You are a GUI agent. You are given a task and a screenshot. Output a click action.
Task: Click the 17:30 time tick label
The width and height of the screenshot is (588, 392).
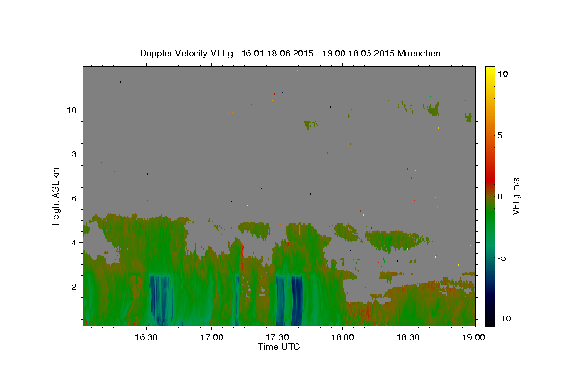tap(277, 337)
